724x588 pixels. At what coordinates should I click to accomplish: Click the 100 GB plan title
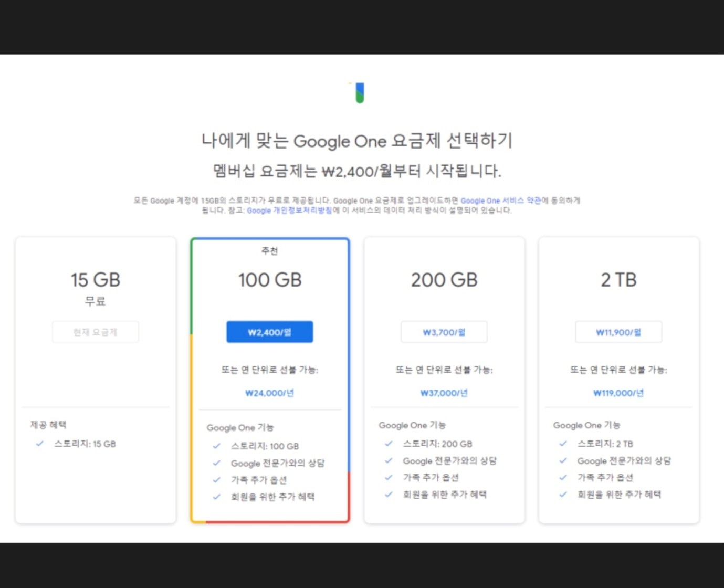270,280
